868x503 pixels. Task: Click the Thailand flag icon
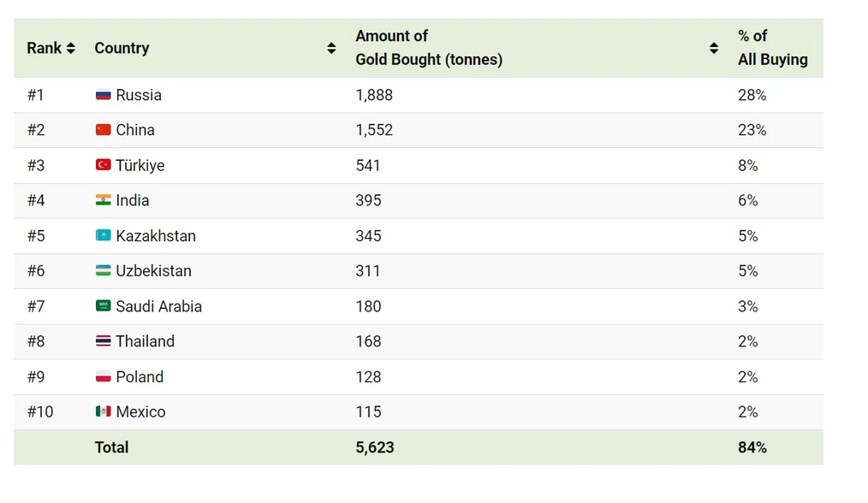[103, 341]
